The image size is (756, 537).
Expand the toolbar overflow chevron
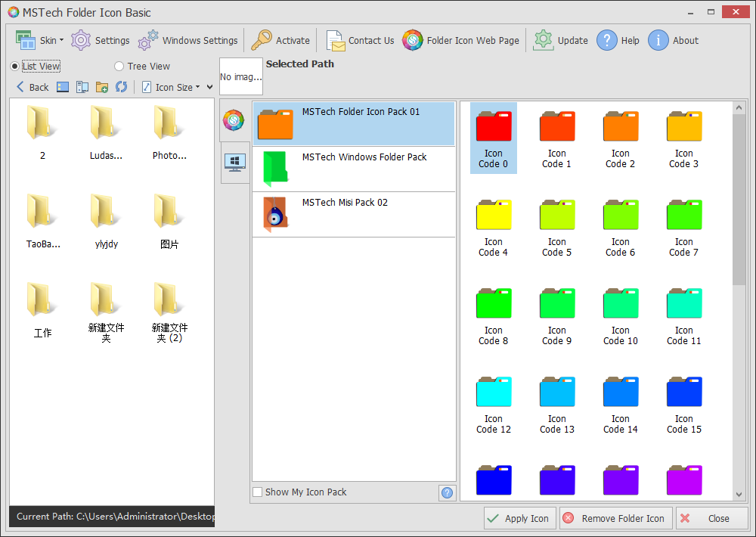pyautogui.click(x=209, y=87)
